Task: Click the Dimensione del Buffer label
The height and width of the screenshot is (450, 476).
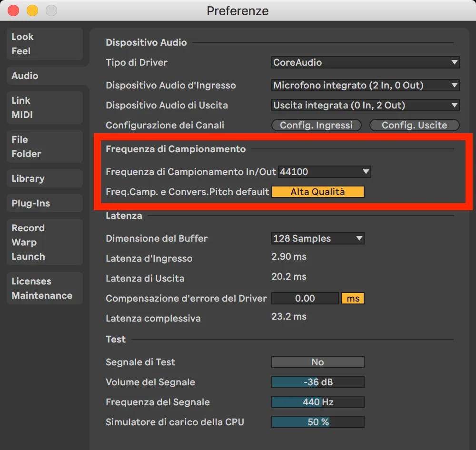Action: click(x=157, y=238)
